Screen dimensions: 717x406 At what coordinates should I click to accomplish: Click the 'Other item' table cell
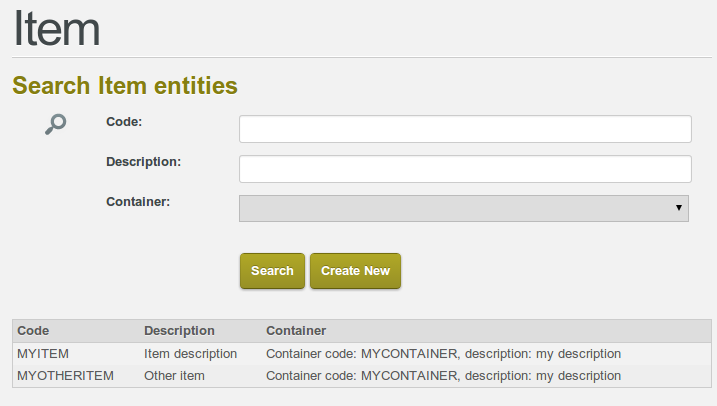(x=174, y=376)
